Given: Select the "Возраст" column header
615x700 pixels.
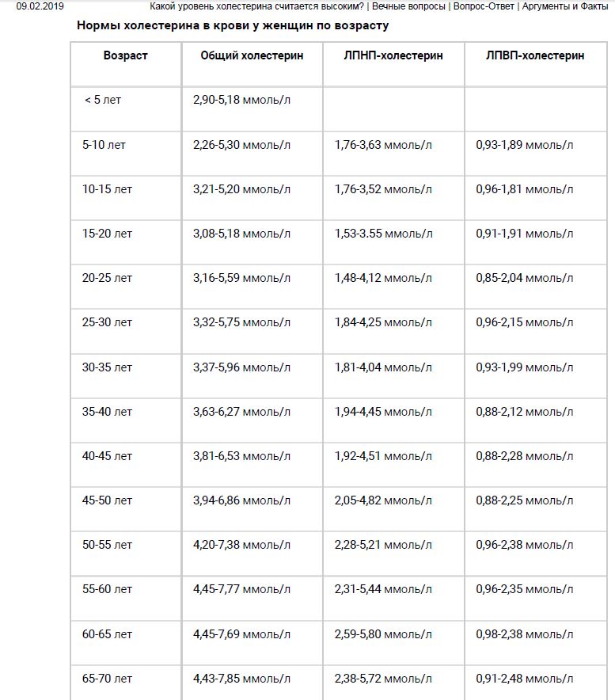Looking at the screenshot, I should click(125, 56).
